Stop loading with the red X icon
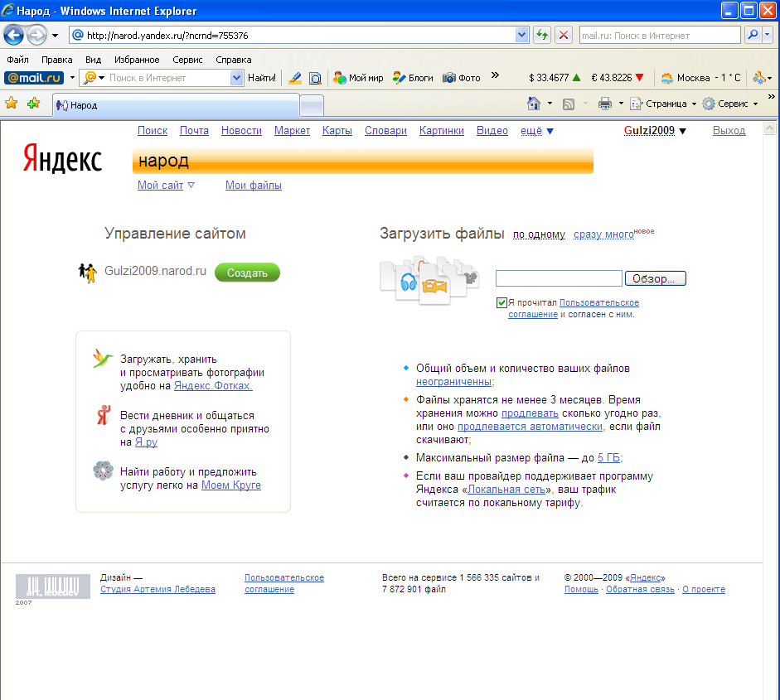 point(564,36)
